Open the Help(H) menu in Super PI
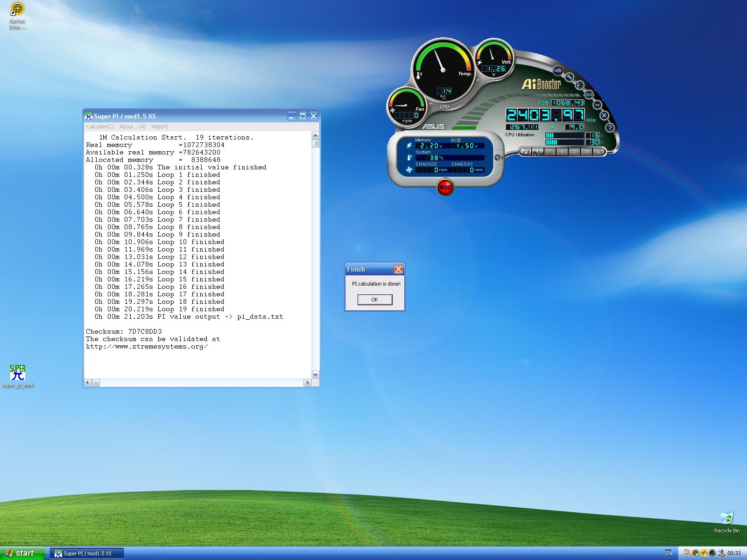 point(160,126)
